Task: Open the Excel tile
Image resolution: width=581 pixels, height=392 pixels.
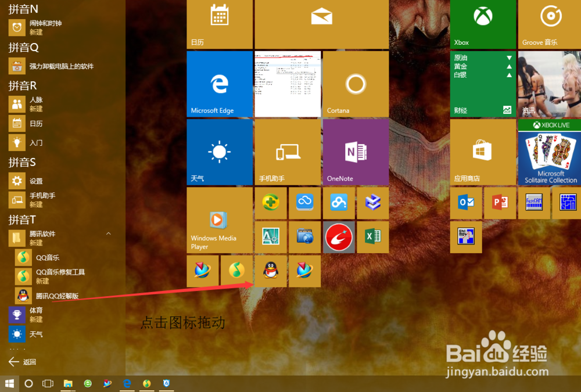Action: pos(372,237)
